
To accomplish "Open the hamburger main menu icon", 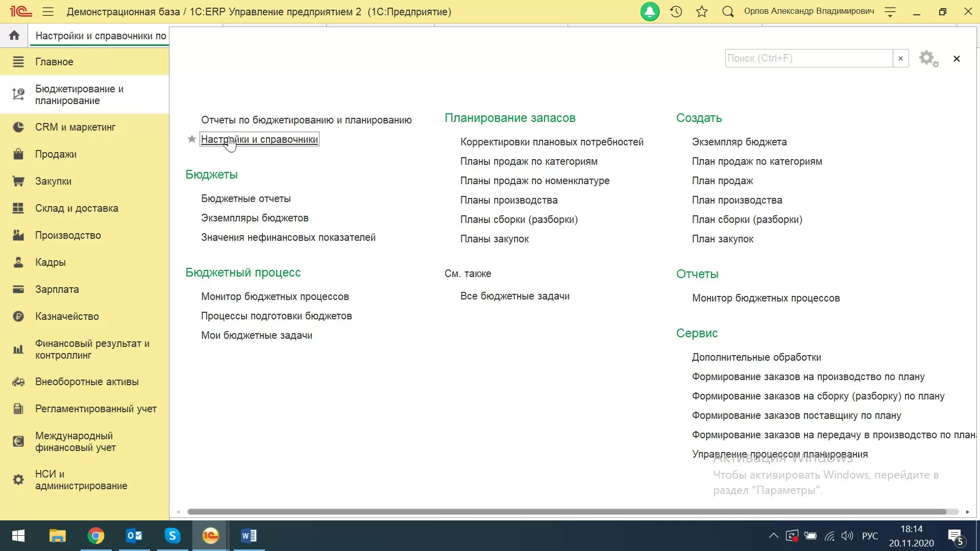I will point(48,12).
